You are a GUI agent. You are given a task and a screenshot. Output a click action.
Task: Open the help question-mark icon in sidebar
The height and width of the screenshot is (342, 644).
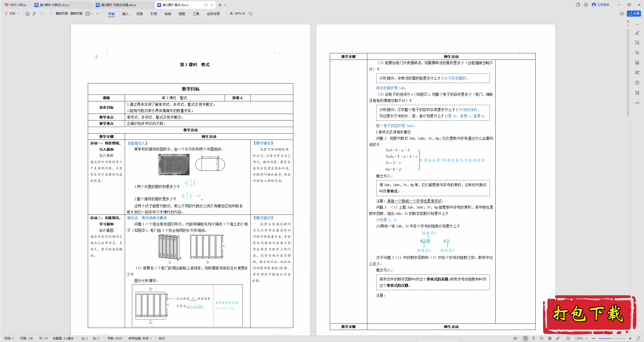(x=637, y=83)
